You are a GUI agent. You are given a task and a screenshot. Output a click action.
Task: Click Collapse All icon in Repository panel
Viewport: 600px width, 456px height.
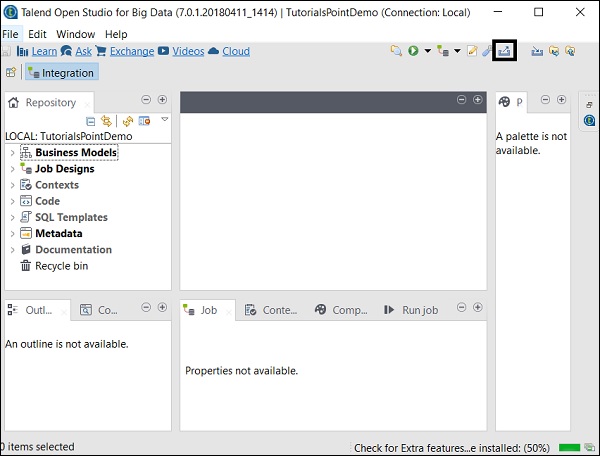pyautogui.click(x=91, y=121)
